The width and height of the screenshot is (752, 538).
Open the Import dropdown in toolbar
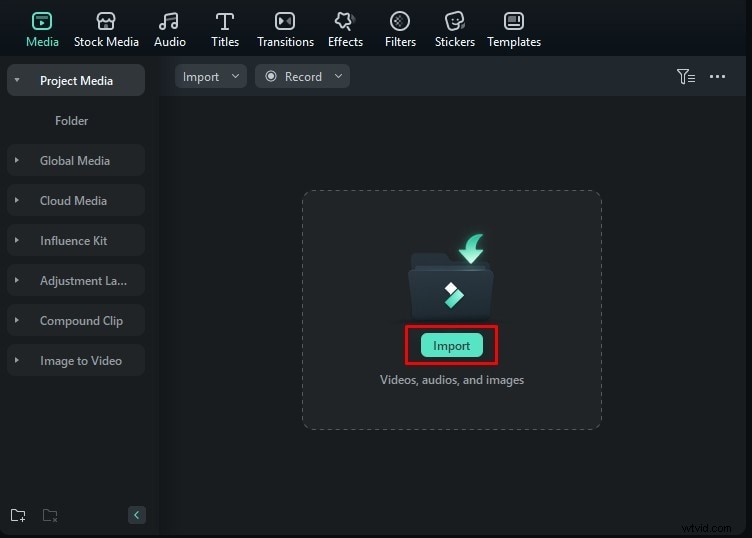211,76
